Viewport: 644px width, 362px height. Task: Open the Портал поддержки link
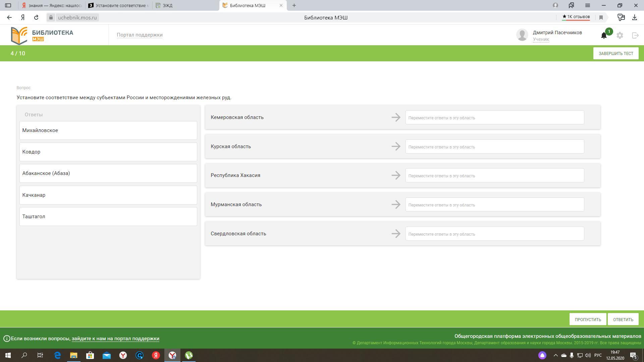[140, 35]
